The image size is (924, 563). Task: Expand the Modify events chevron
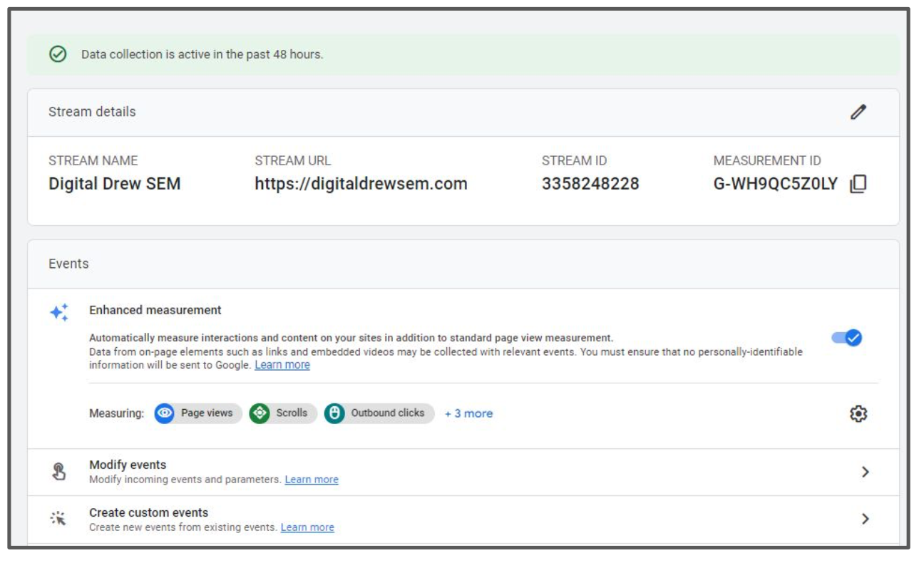tap(865, 472)
